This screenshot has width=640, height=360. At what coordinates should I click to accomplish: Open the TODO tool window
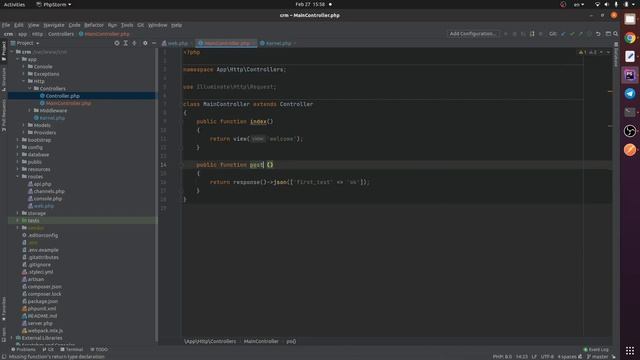(99, 349)
